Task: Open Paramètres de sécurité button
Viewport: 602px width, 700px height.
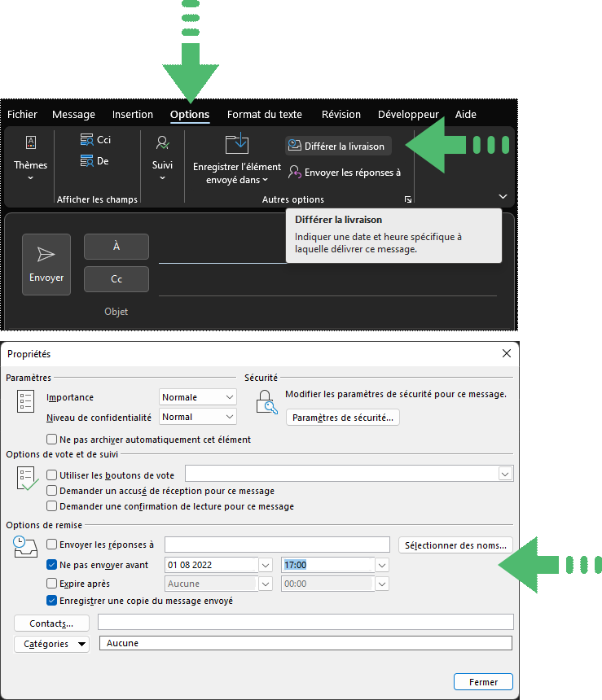Action: tap(343, 418)
